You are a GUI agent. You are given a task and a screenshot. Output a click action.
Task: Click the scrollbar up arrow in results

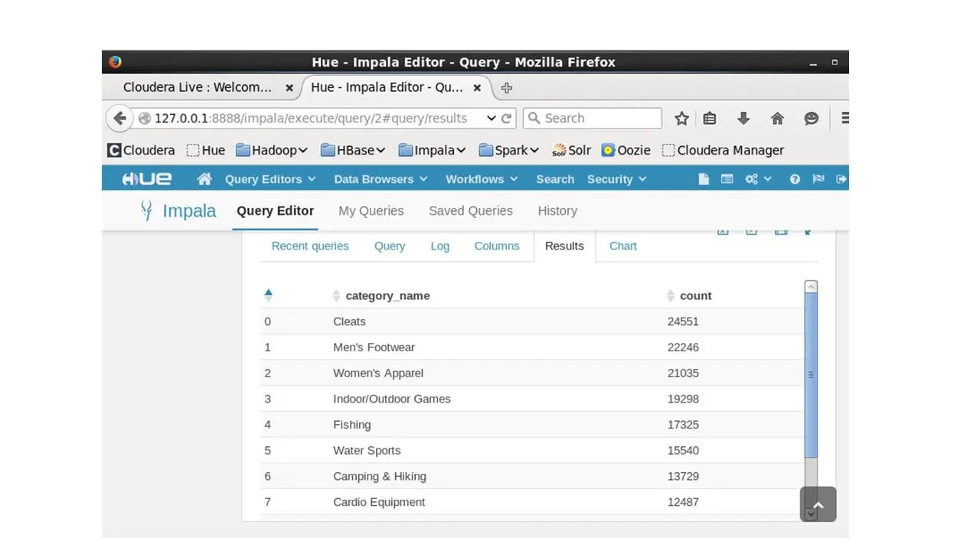click(x=811, y=287)
